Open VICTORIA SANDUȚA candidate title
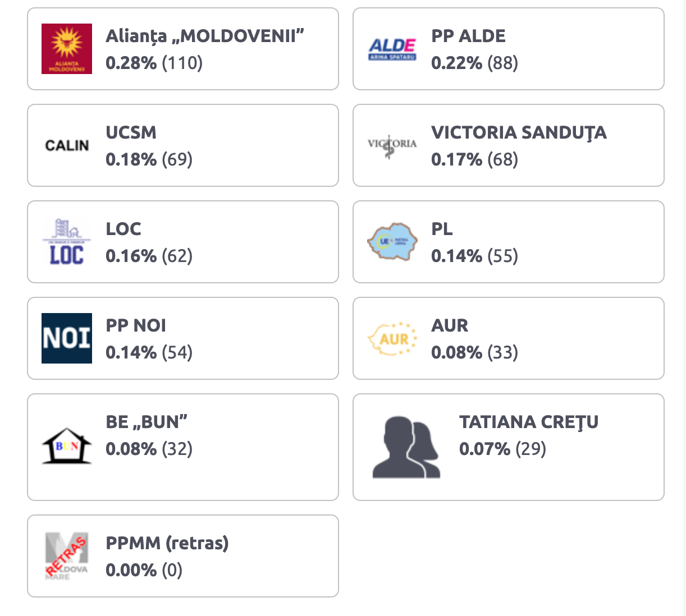Image resolution: width=686 pixels, height=616 pixels. (519, 133)
